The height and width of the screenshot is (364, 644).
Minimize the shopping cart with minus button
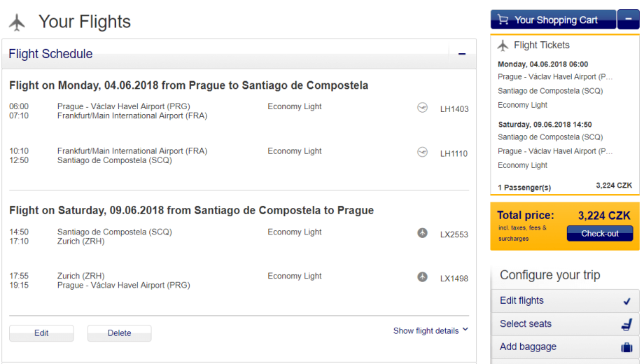click(x=628, y=20)
